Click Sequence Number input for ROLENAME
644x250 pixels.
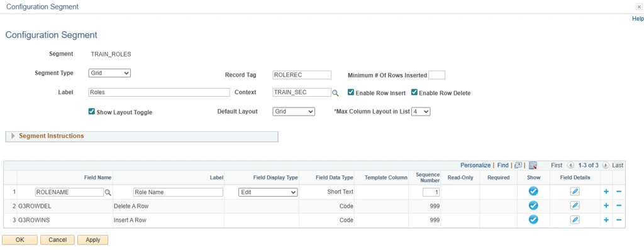pyautogui.click(x=431, y=192)
